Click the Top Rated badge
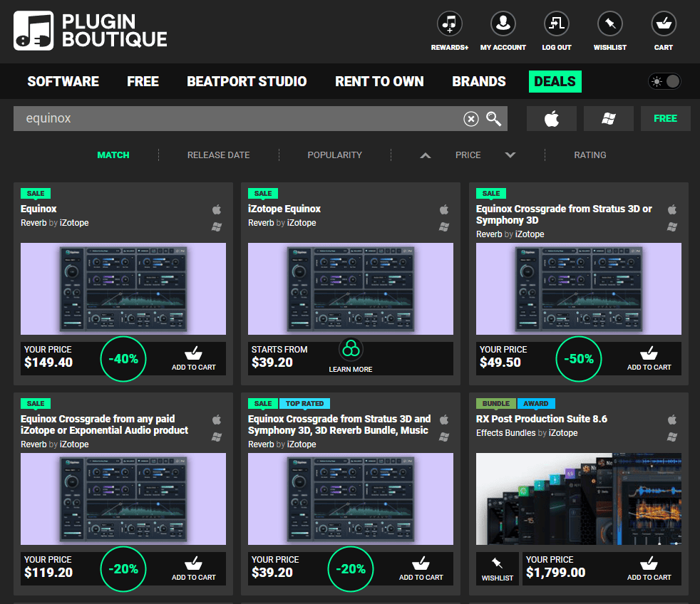 click(304, 404)
